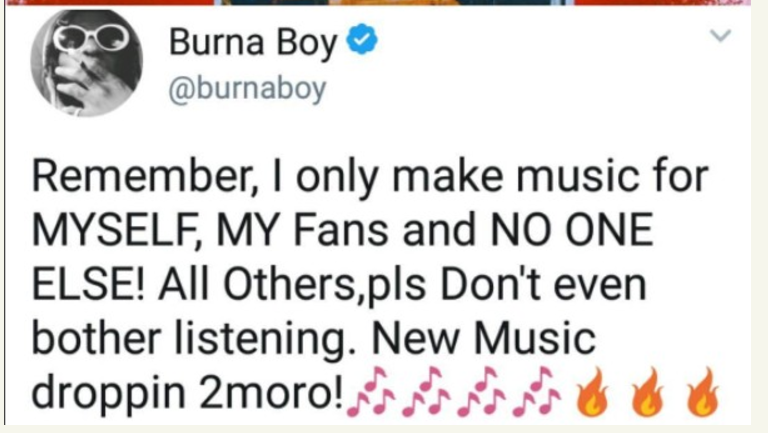Click the "bother listening." text
The height and width of the screenshot is (433, 768).
[x=194, y=340]
